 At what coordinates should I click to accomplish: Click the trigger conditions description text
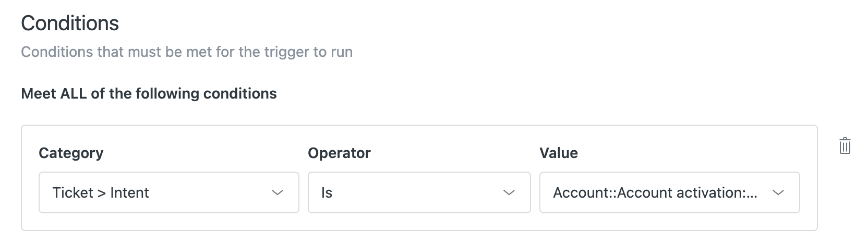(187, 52)
